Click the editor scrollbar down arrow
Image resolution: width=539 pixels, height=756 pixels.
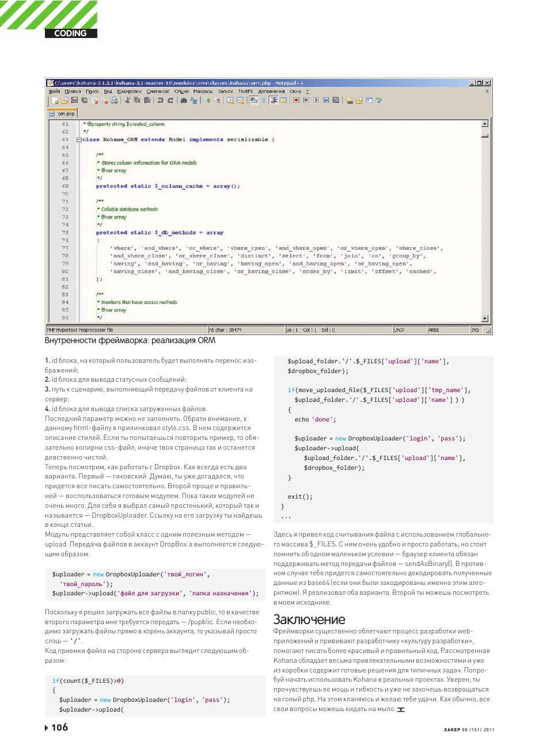[484, 318]
